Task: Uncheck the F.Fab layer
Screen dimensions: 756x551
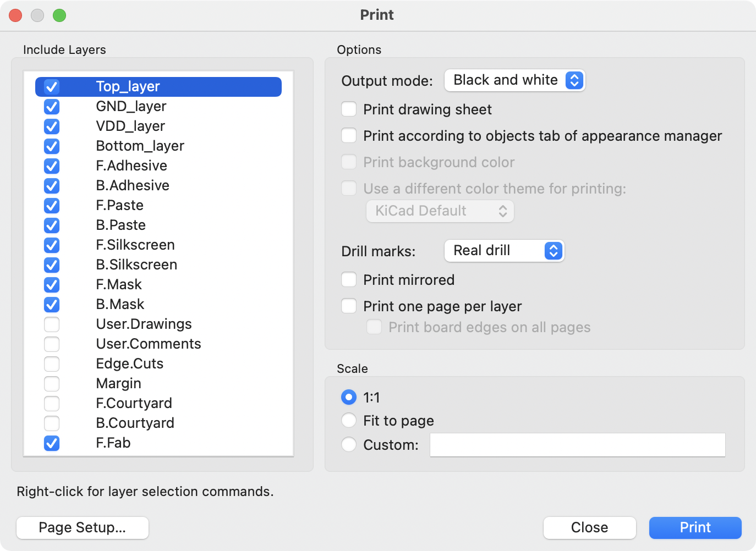Action: [51, 443]
